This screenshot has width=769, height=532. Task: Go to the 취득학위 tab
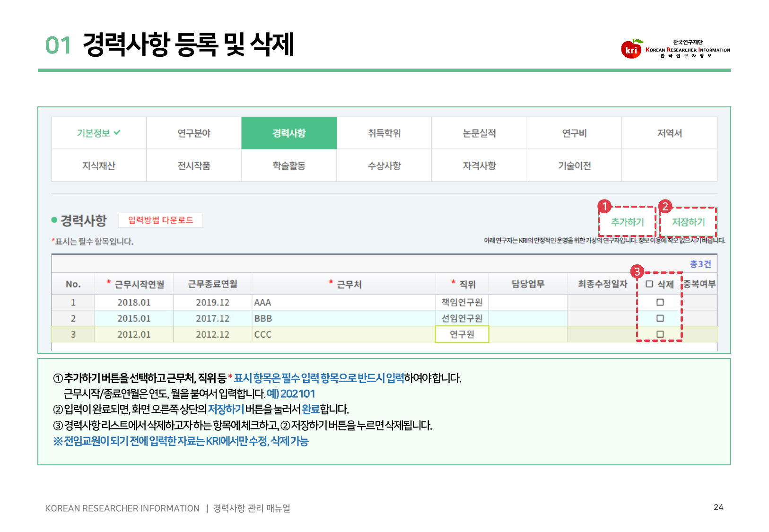click(384, 133)
